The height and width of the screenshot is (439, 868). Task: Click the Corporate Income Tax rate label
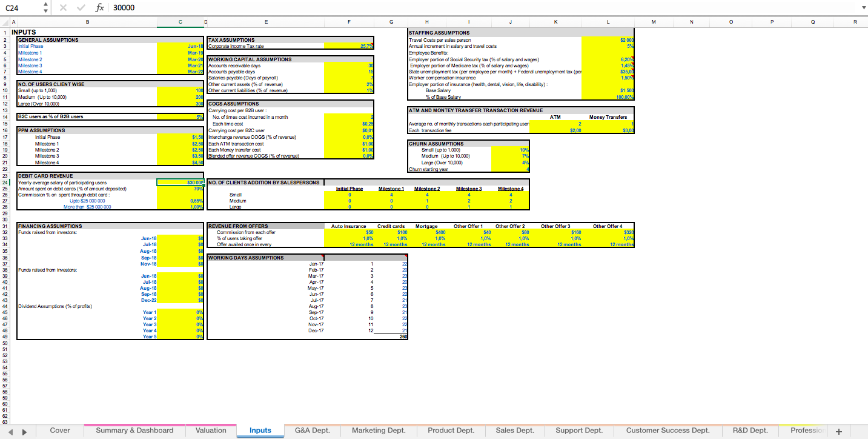[236, 46]
